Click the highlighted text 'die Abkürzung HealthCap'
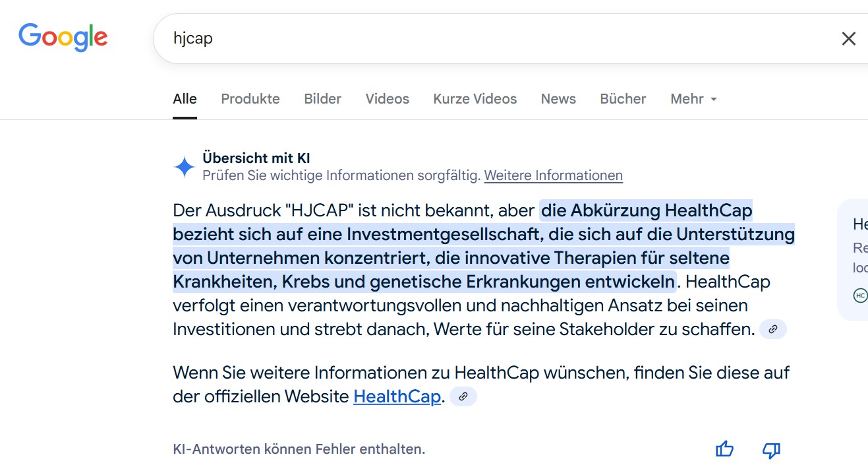868x467 pixels. (x=647, y=210)
